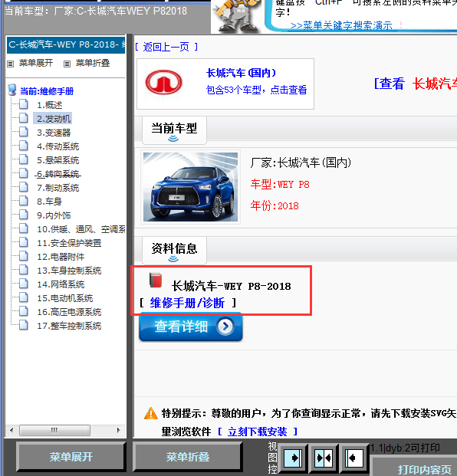Open 15.电动机系统 chapter
The height and width of the screenshot is (476, 457).
(65, 298)
